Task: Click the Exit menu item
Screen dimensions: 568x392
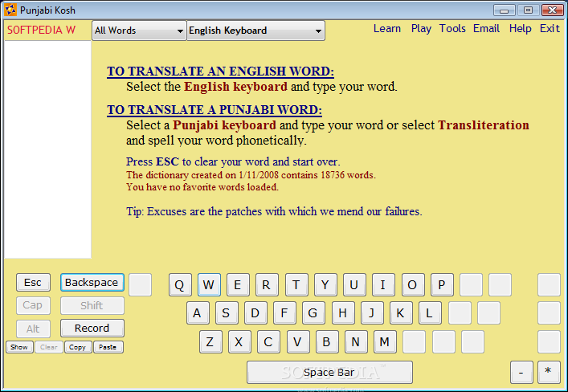Action: 550,29
